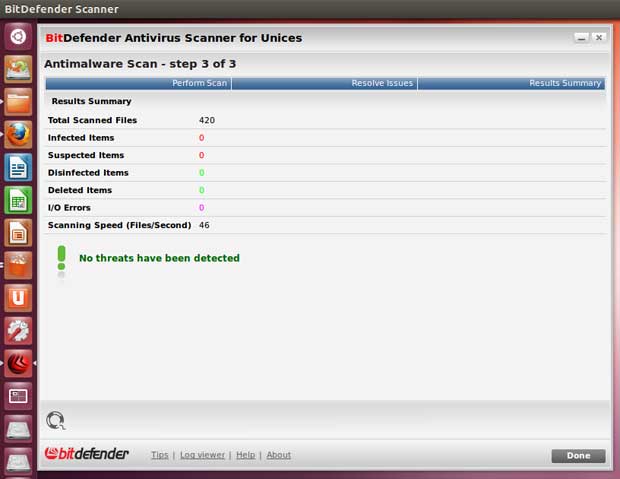
Task: Select the BitDefender icon in the dock
Action: (x=18, y=364)
